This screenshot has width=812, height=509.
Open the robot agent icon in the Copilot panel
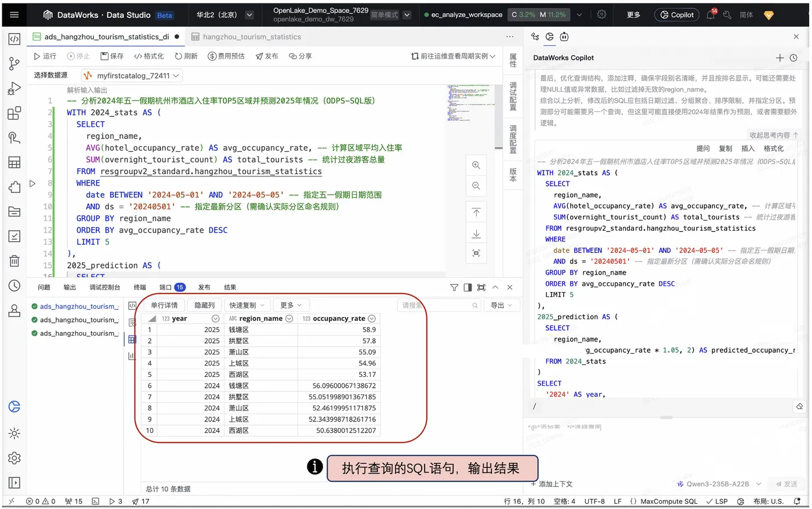coord(564,37)
